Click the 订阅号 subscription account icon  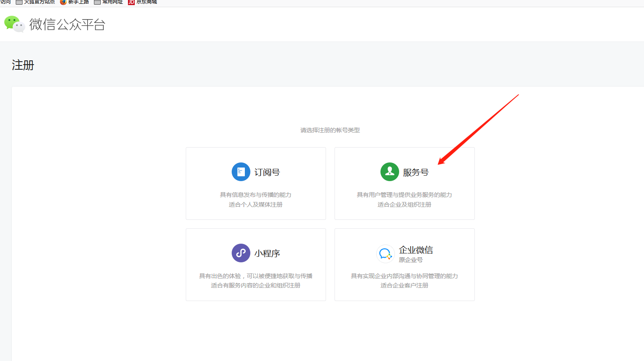pyautogui.click(x=241, y=172)
